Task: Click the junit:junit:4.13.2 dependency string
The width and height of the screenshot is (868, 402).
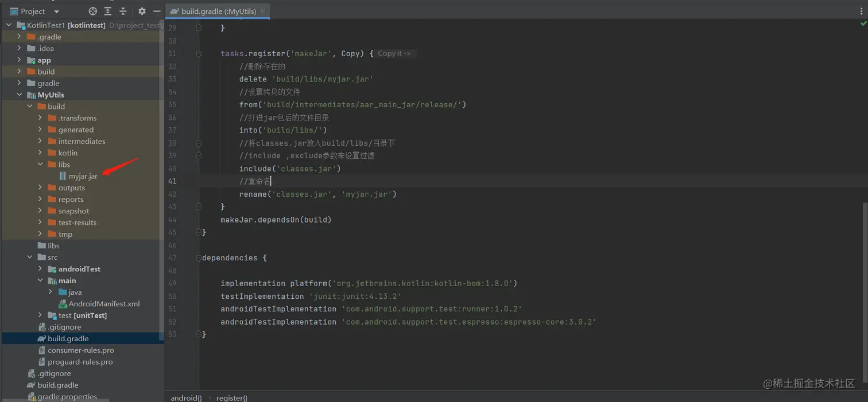Action: click(x=355, y=296)
